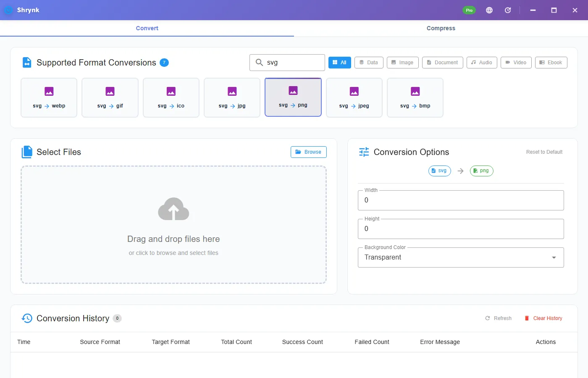
Task: Click Clear History button
Action: click(543, 318)
